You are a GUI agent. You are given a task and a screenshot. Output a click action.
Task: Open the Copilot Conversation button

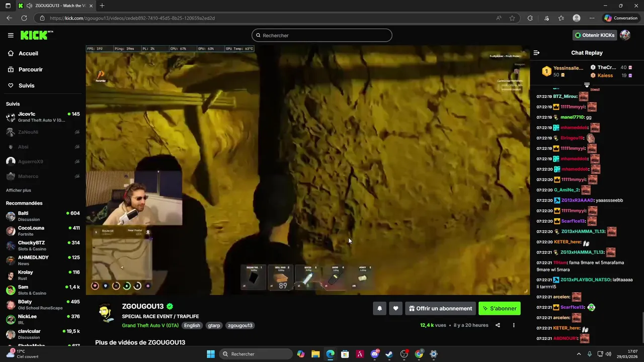point(621,18)
